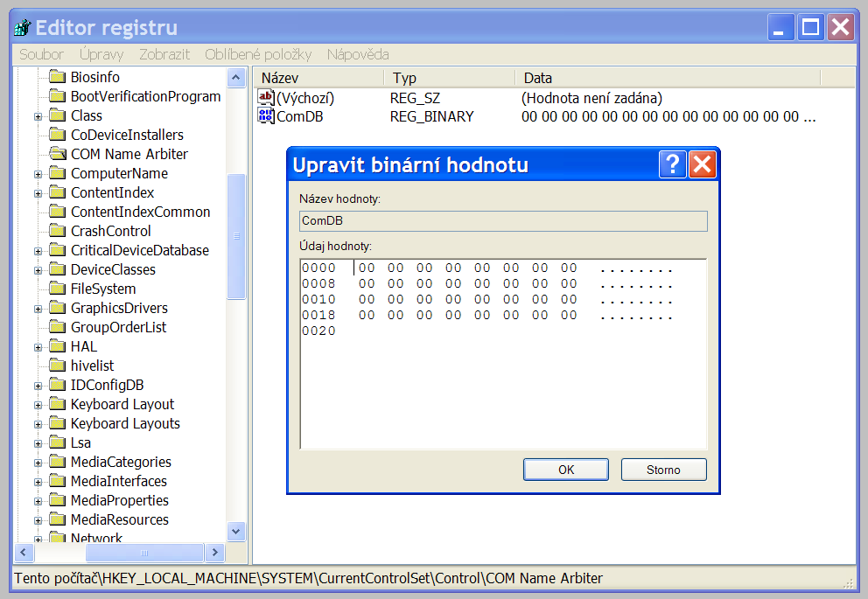Select the CrashControl tree item
This screenshot has width=868, height=599.
110,231
